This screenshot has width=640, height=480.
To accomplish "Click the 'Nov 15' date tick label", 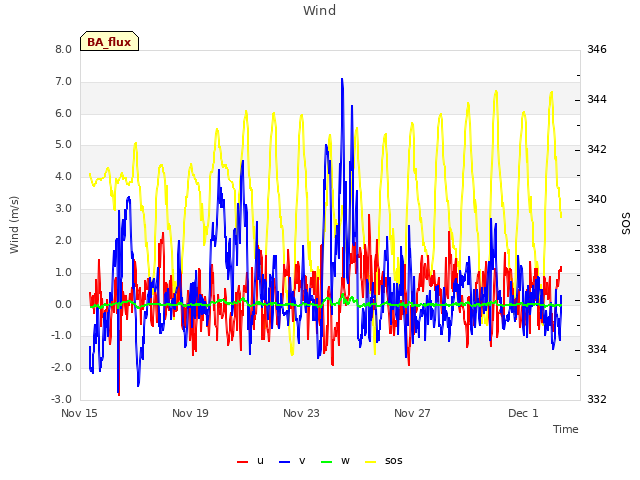I will pyautogui.click(x=80, y=413).
